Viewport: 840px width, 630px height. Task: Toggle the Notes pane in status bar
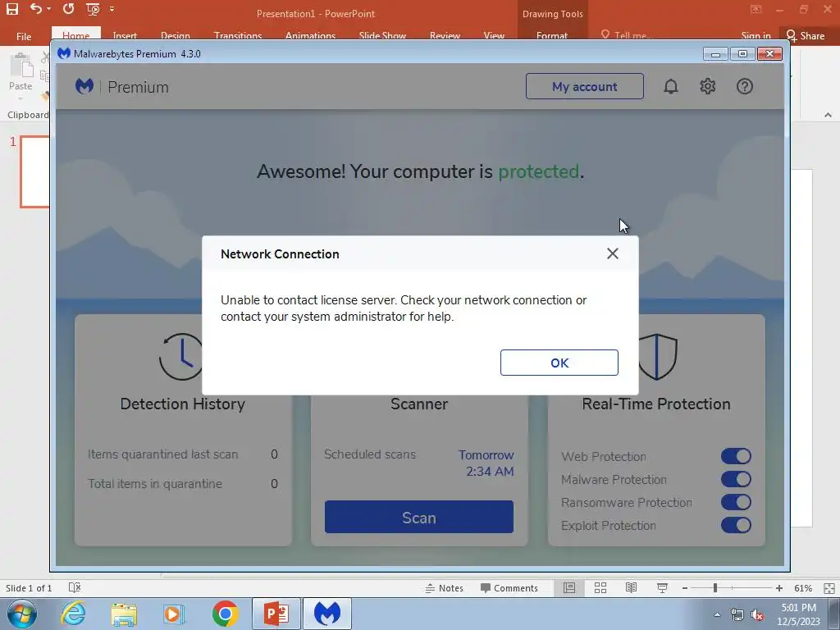click(444, 588)
